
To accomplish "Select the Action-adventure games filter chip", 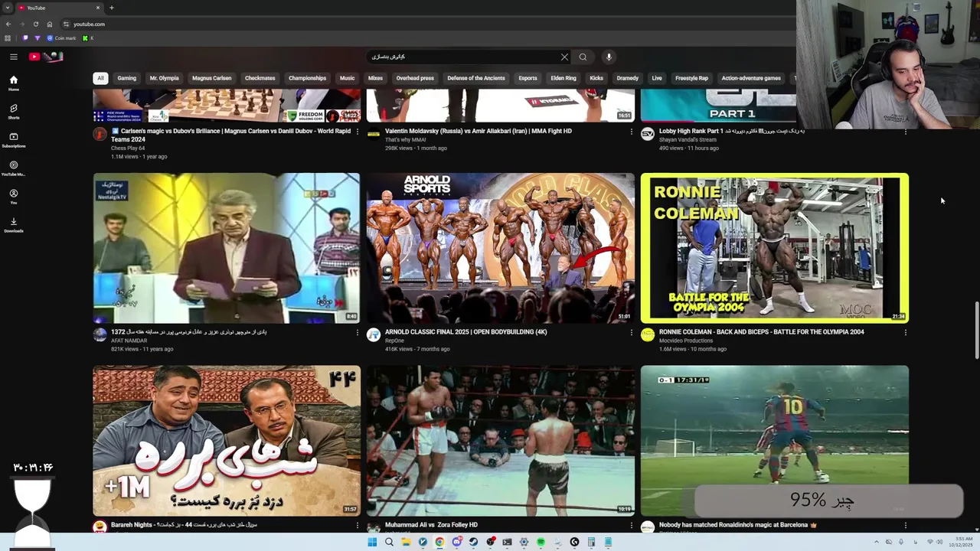I will pyautogui.click(x=751, y=78).
